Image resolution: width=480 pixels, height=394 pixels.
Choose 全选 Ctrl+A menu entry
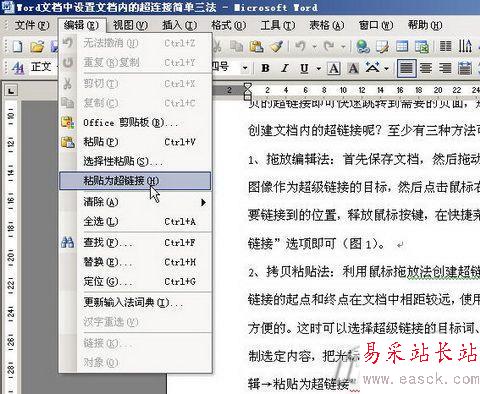coord(135,221)
